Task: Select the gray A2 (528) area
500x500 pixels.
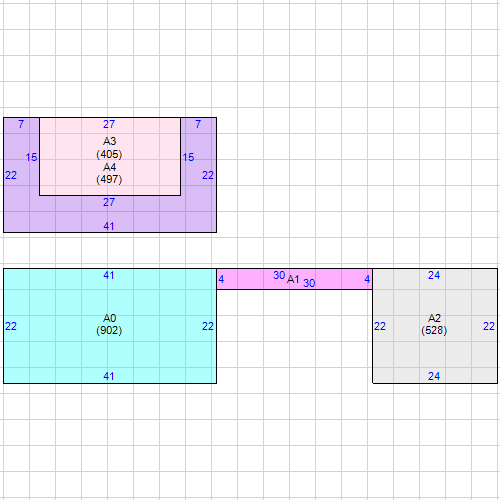Action: pos(435,326)
